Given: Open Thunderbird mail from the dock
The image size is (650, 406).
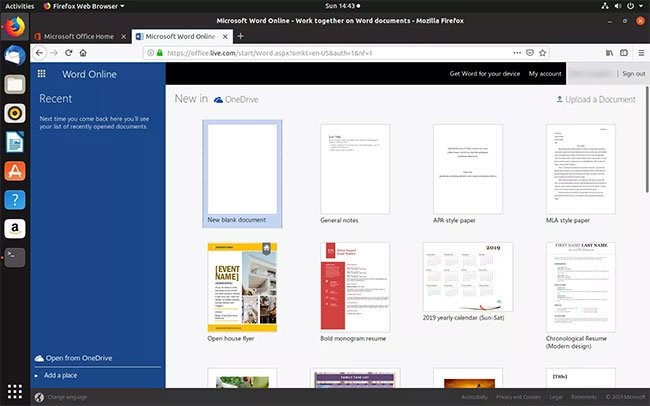Looking at the screenshot, I should (x=15, y=56).
